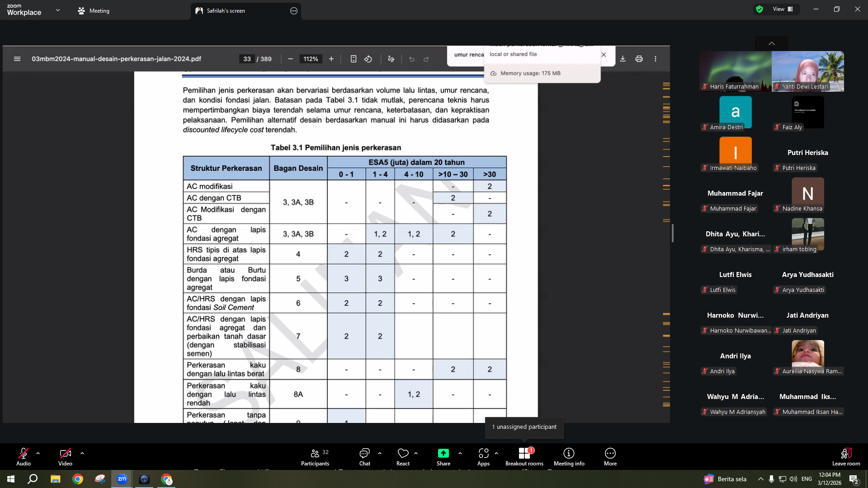Zoom in the PDF with plus button
Image resolution: width=868 pixels, height=488 pixels.
tap(331, 59)
